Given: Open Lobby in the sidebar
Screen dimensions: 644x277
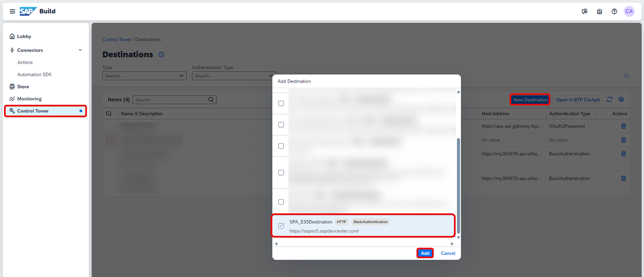Looking at the screenshot, I should pos(24,36).
